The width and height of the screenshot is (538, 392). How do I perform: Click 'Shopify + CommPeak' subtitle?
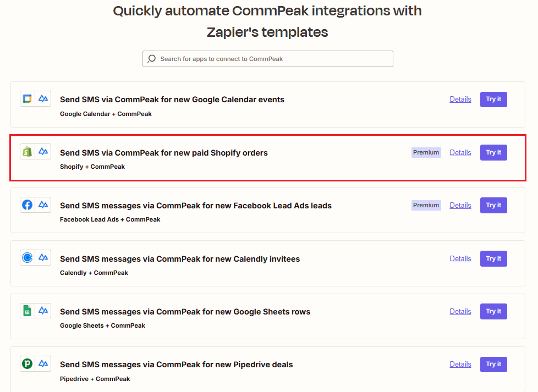click(92, 167)
